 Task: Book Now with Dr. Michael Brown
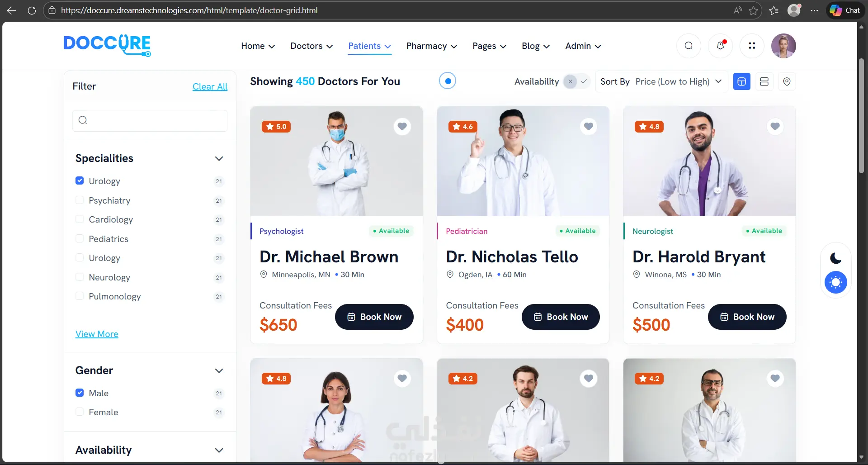[374, 317]
